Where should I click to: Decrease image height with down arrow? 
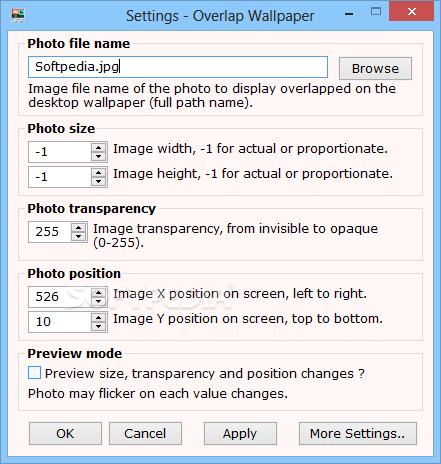point(98,181)
